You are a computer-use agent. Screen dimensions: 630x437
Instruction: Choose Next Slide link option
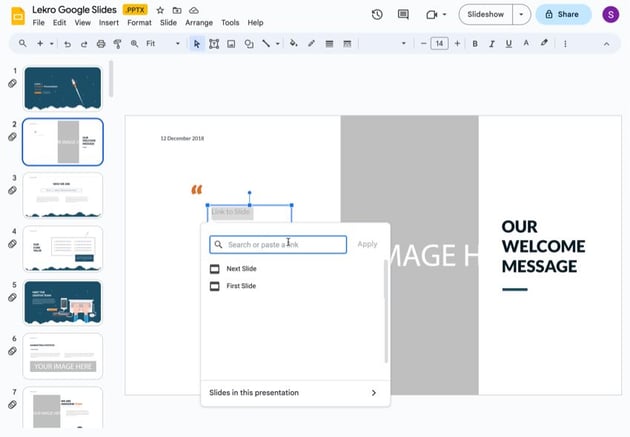tap(241, 269)
